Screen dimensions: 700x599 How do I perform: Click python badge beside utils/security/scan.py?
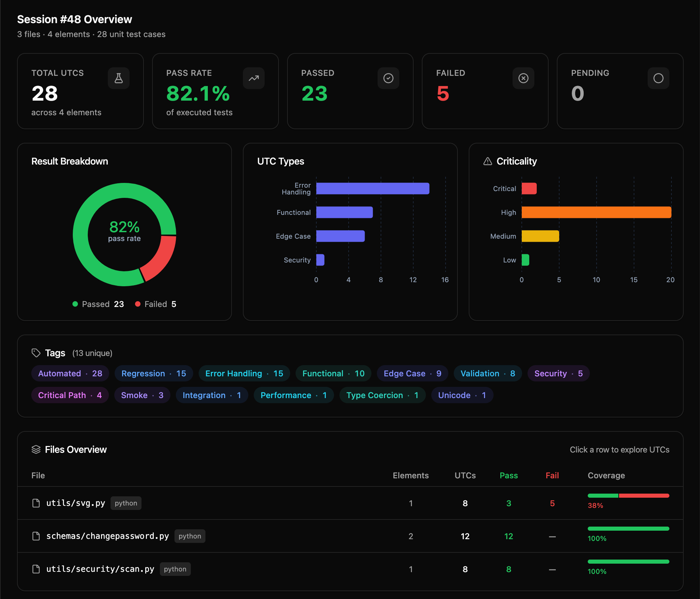(175, 569)
